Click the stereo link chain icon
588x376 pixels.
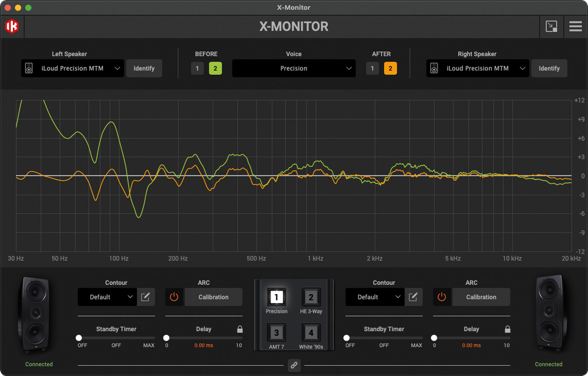pyautogui.click(x=294, y=365)
